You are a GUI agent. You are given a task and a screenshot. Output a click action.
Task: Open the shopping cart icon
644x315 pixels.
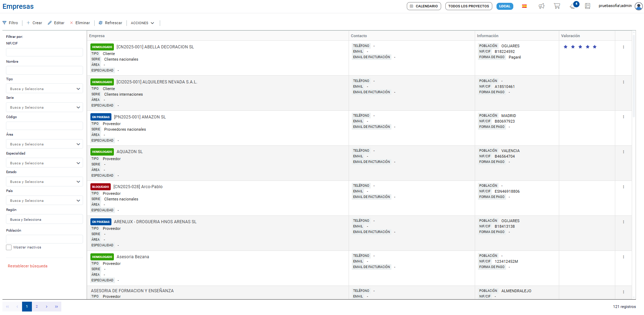(x=557, y=6)
